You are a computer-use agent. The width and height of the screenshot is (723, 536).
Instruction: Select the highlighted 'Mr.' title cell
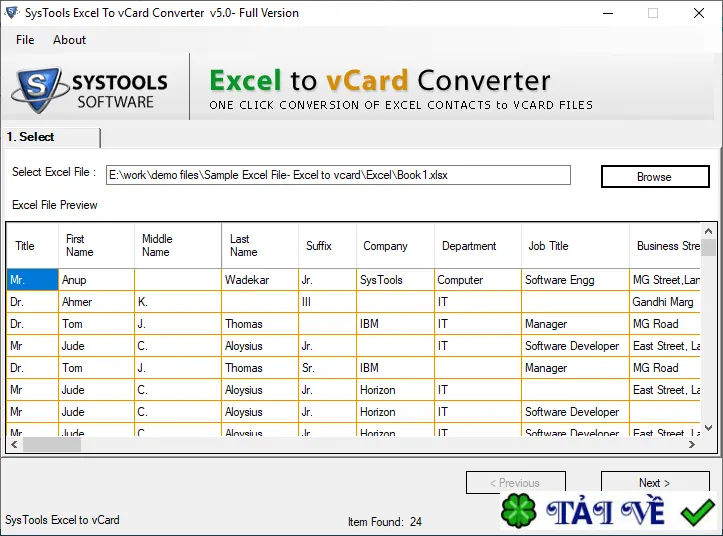pos(33,280)
